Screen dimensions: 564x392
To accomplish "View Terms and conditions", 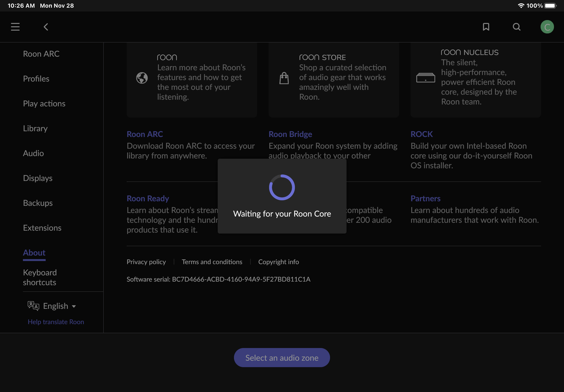I will (x=212, y=262).
